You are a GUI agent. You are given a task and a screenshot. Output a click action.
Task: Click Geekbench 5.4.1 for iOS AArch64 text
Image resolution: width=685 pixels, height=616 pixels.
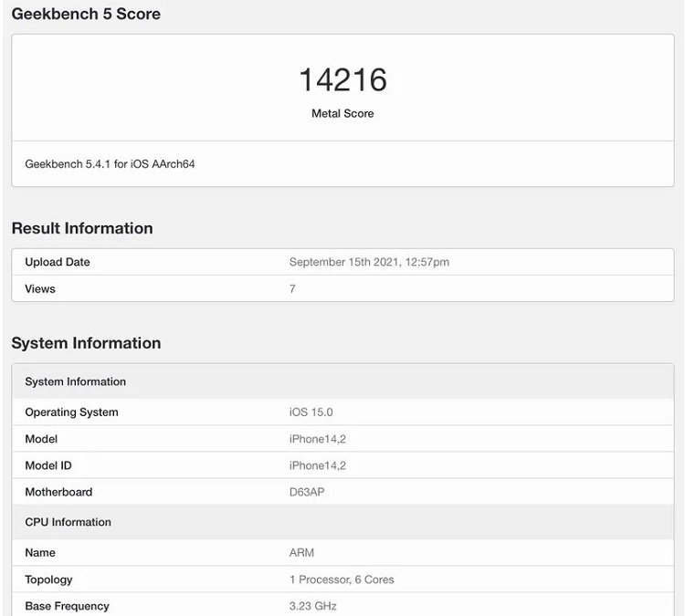[110, 164]
